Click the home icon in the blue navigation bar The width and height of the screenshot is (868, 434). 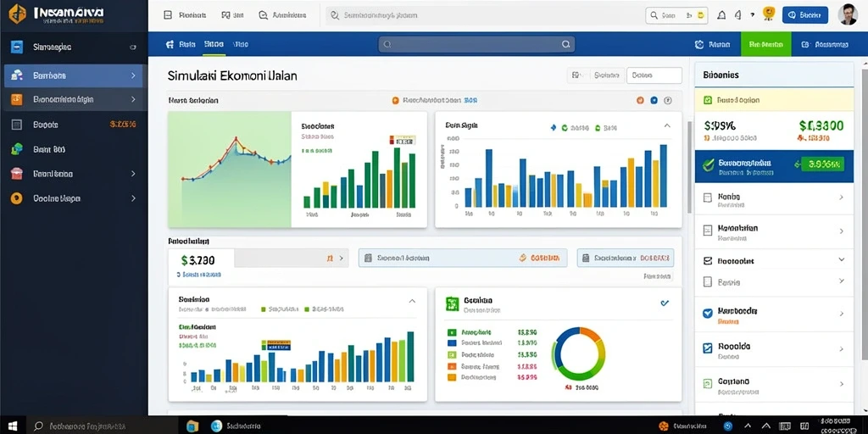coord(170,44)
